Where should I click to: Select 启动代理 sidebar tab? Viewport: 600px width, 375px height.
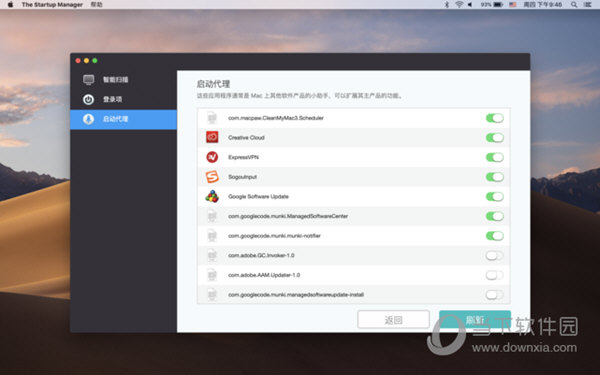(x=123, y=119)
